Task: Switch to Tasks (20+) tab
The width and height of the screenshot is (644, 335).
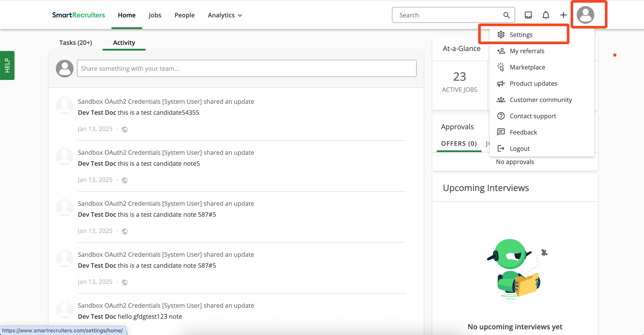Action: point(75,43)
